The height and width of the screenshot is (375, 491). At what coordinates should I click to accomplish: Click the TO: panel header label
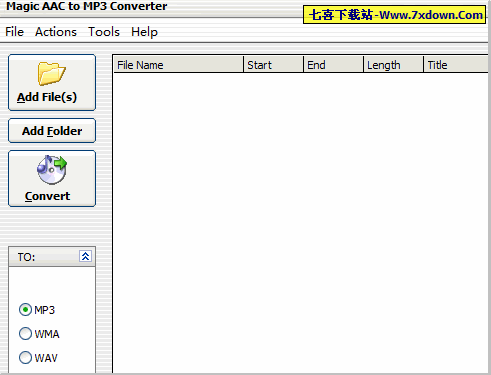pyautogui.click(x=26, y=257)
